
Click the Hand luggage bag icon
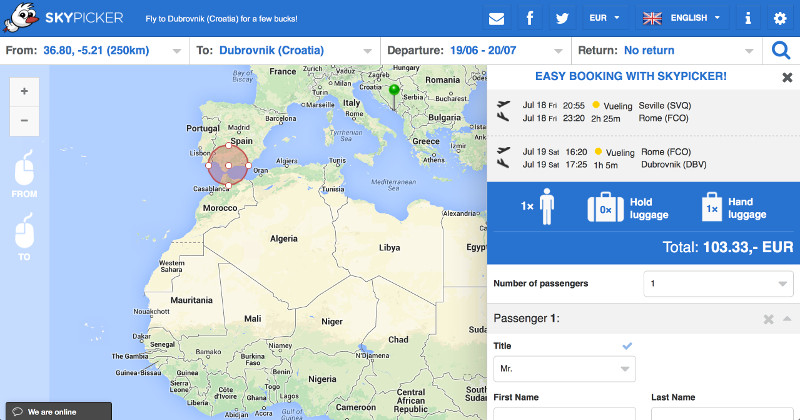point(712,207)
